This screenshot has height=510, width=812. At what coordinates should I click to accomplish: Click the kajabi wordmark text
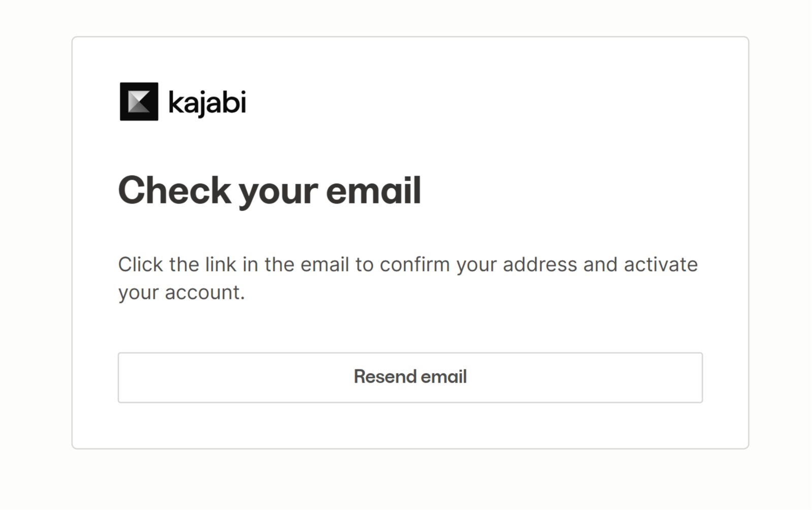coord(207,103)
